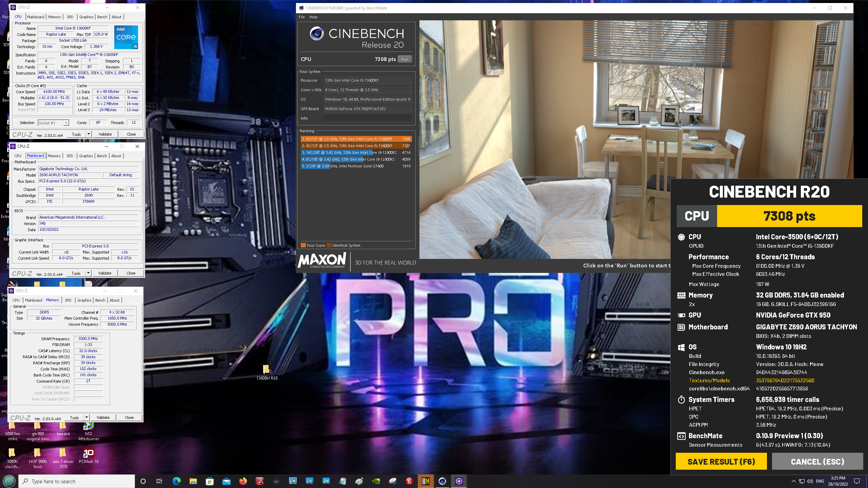Click the Z690 AORUS TACHYON model field
868x488 pixels.
coord(71,175)
